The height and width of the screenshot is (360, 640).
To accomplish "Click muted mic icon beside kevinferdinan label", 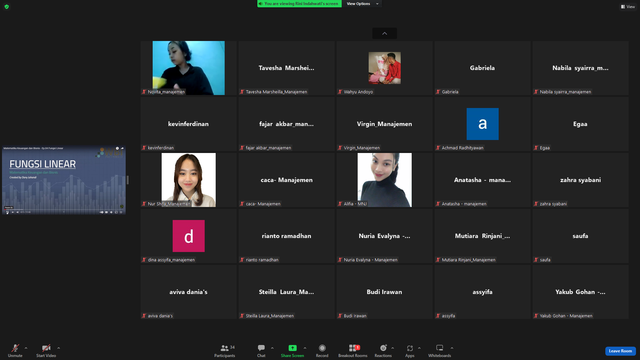I will pos(144,148).
